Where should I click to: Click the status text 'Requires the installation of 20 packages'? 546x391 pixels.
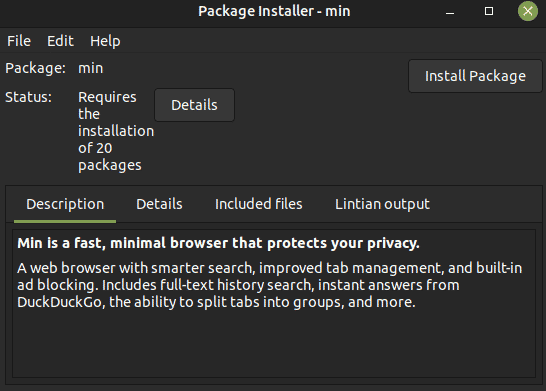coord(116,131)
